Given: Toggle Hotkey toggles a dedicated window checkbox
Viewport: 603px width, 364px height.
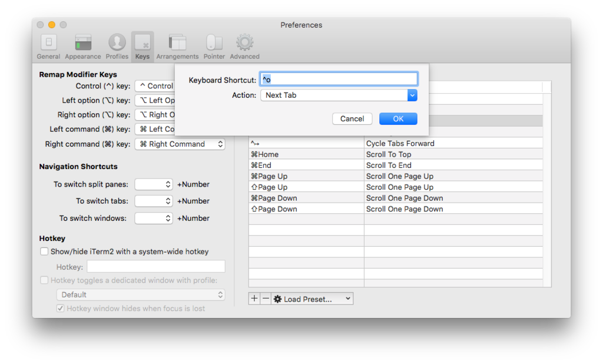Looking at the screenshot, I should point(44,280).
